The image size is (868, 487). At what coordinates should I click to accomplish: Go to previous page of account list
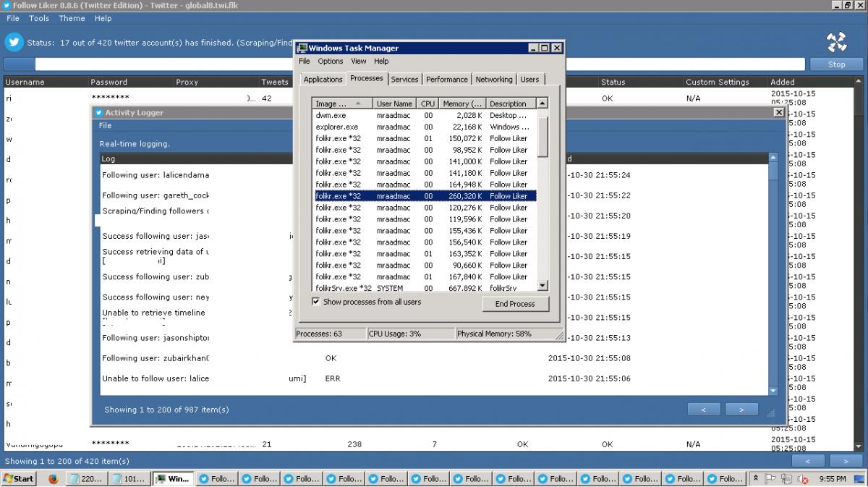pos(808,461)
